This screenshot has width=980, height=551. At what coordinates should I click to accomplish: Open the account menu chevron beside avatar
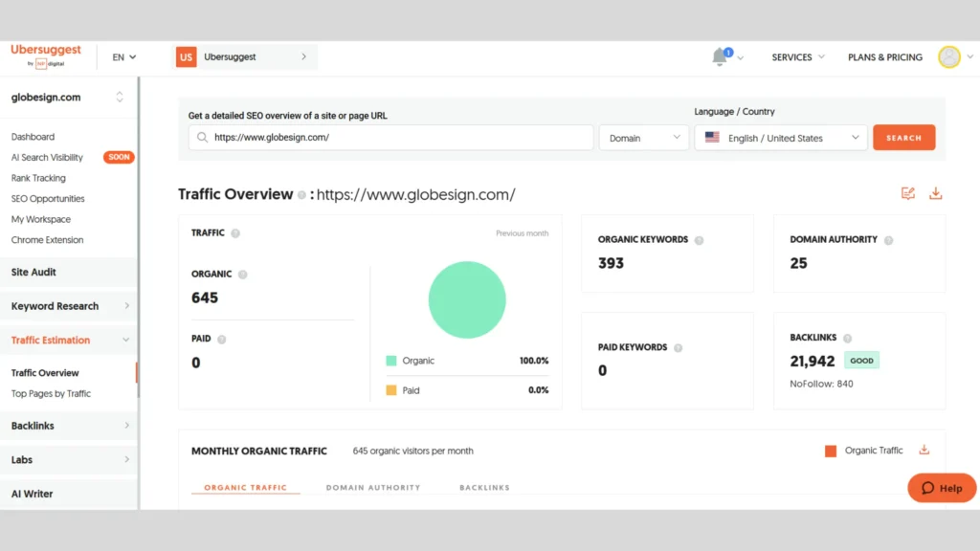tap(970, 56)
